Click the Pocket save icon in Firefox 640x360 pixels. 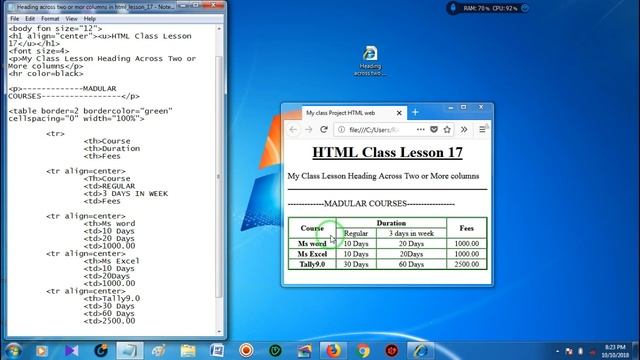434,129
